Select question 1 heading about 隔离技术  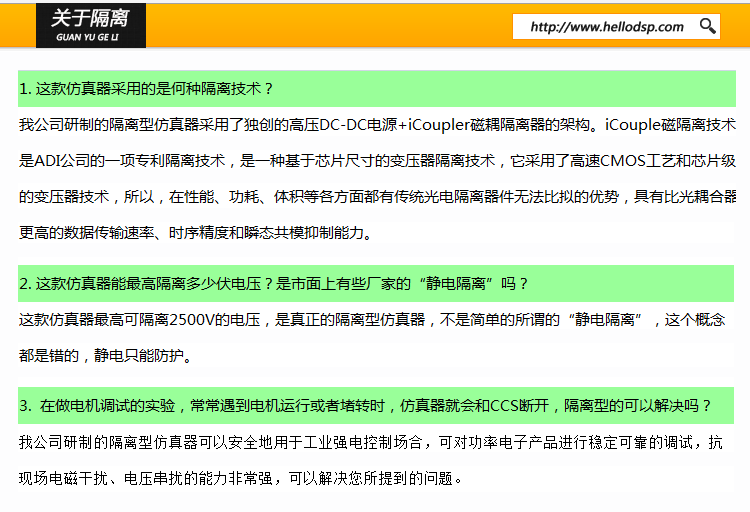click(x=377, y=89)
